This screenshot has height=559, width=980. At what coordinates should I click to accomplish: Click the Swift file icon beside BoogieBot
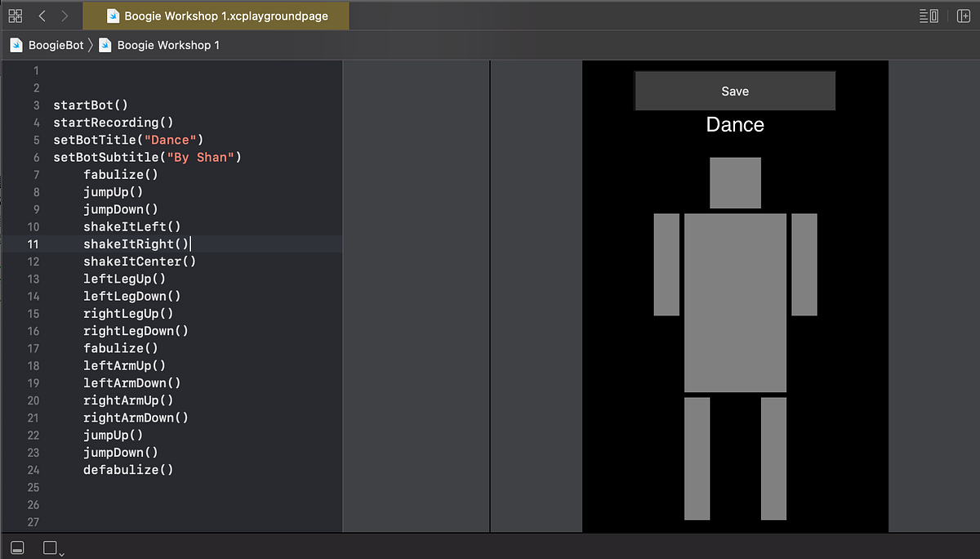pyautogui.click(x=16, y=45)
